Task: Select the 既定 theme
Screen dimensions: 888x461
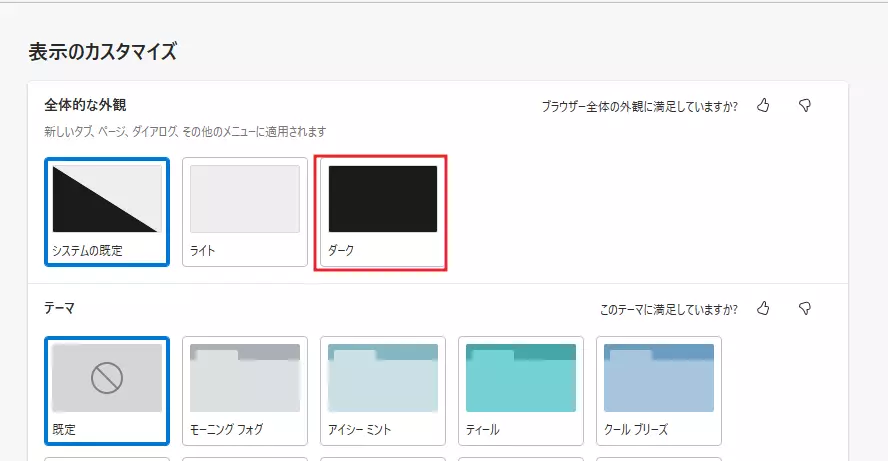Action: (107, 391)
